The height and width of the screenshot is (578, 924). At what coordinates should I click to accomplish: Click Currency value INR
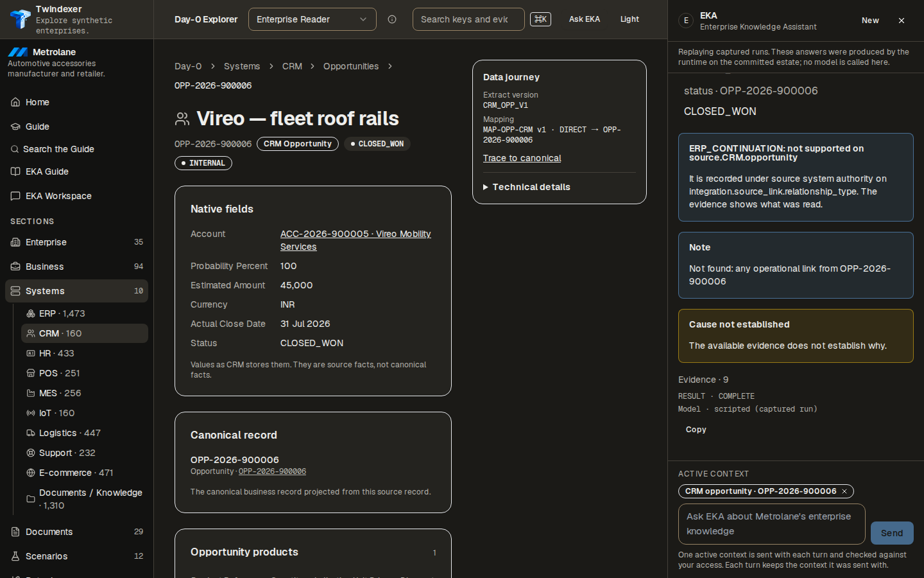287,304
